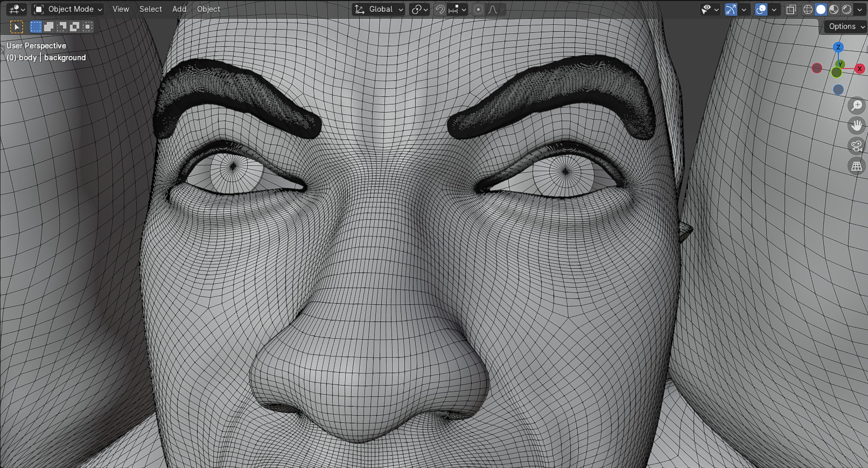
Task: Open the snapping options dropdown
Action: coord(457,9)
